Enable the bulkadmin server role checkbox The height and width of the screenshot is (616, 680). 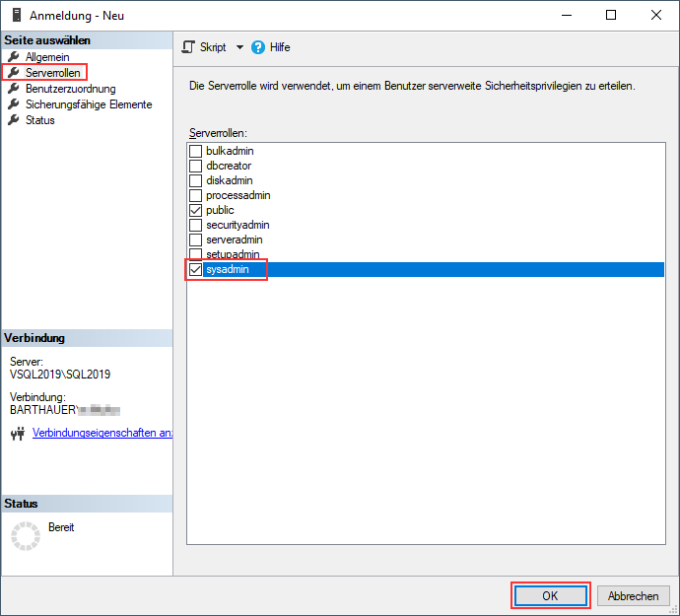coord(195,151)
